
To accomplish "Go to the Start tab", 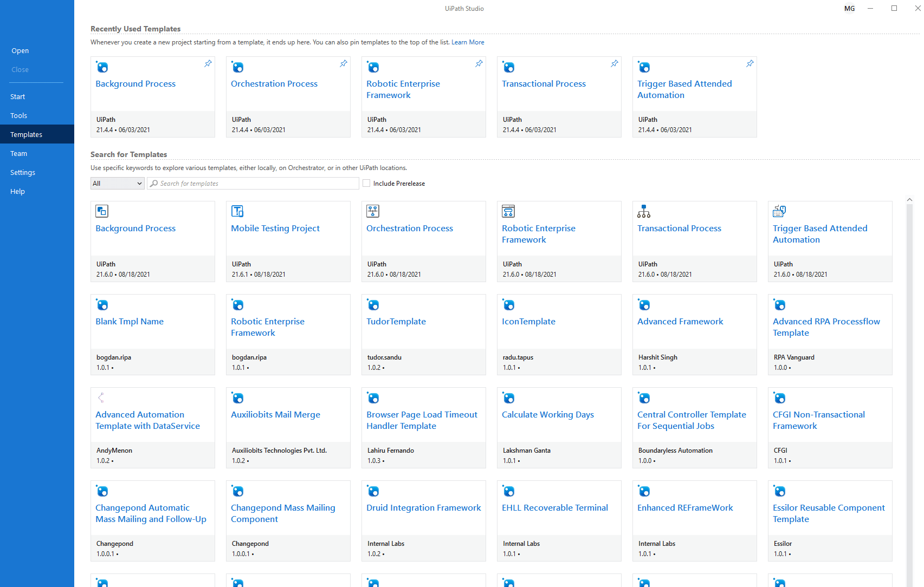I will [x=37, y=97].
